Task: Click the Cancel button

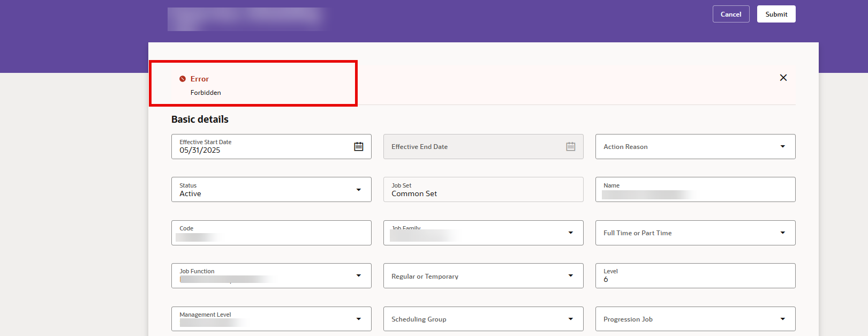Action: pos(730,14)
